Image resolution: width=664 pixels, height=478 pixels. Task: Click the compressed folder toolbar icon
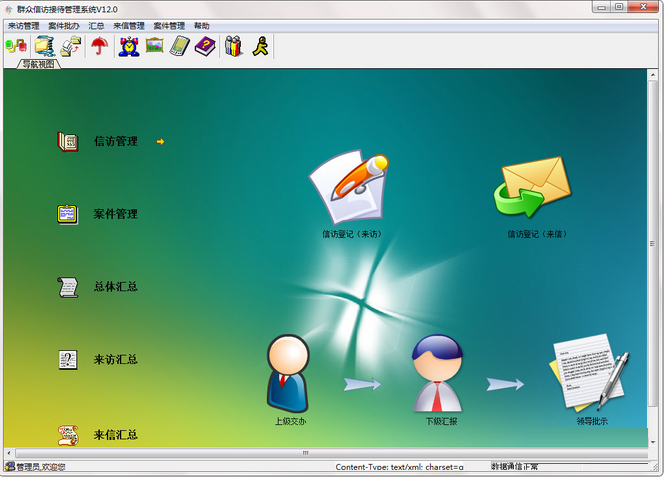pyautogui.click(x=44, y=46)
